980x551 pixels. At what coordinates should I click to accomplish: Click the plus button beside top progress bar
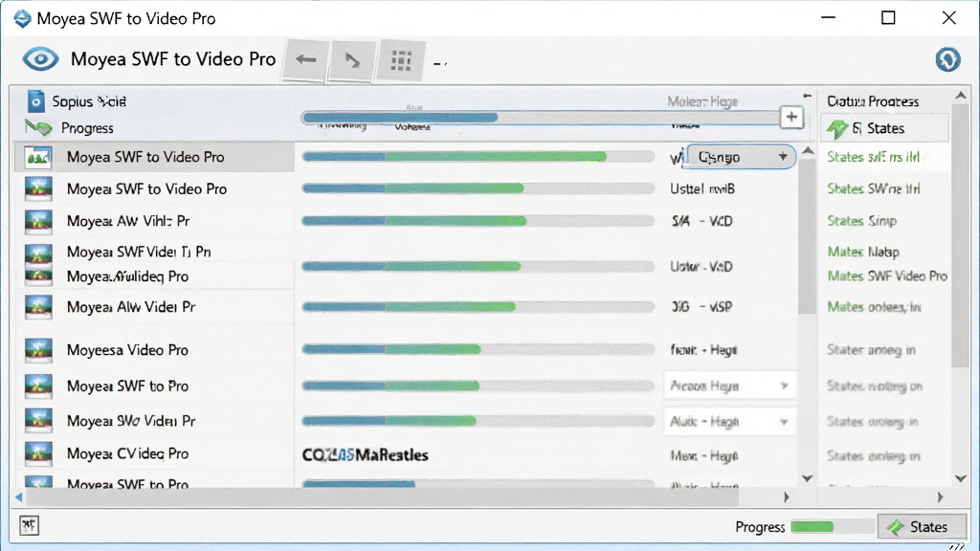pos(791,117)
